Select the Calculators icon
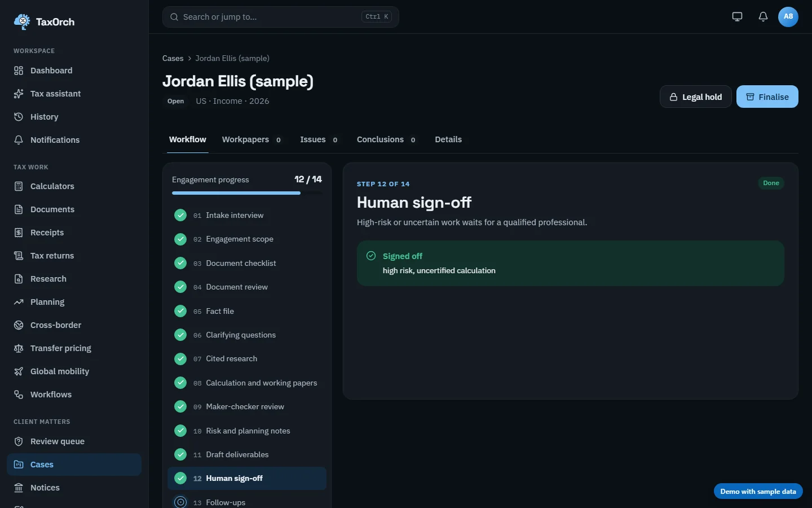 19,186
